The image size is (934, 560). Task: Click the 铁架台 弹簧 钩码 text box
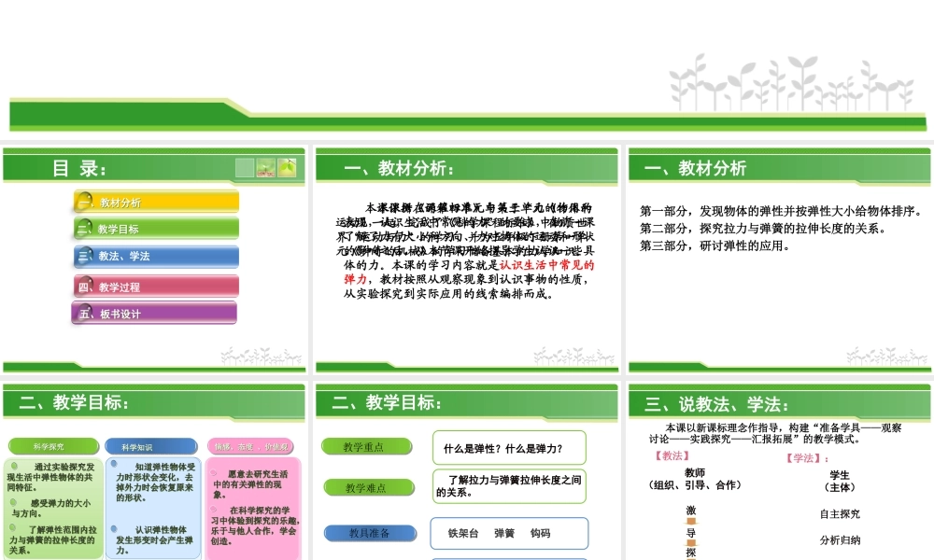[x=509, y=533]
